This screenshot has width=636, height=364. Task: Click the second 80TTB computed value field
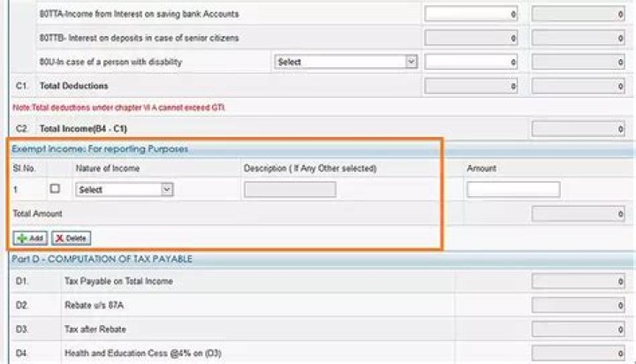coord(578,38)
